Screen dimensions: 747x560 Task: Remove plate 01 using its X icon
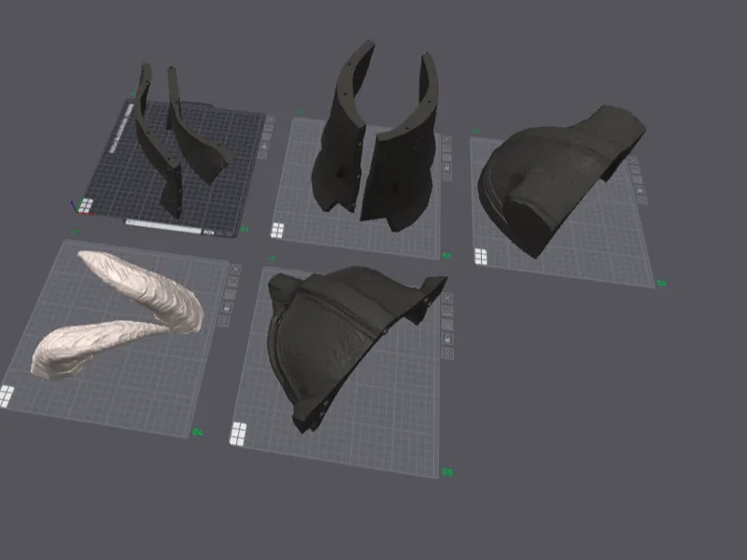(x=270, y=119)
